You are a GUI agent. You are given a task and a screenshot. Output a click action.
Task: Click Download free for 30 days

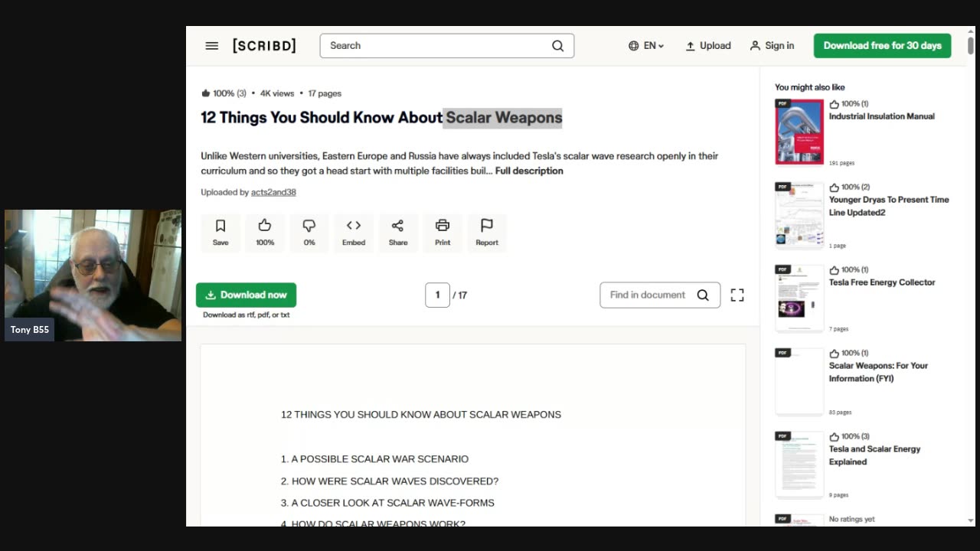click(x=882, y=46)
